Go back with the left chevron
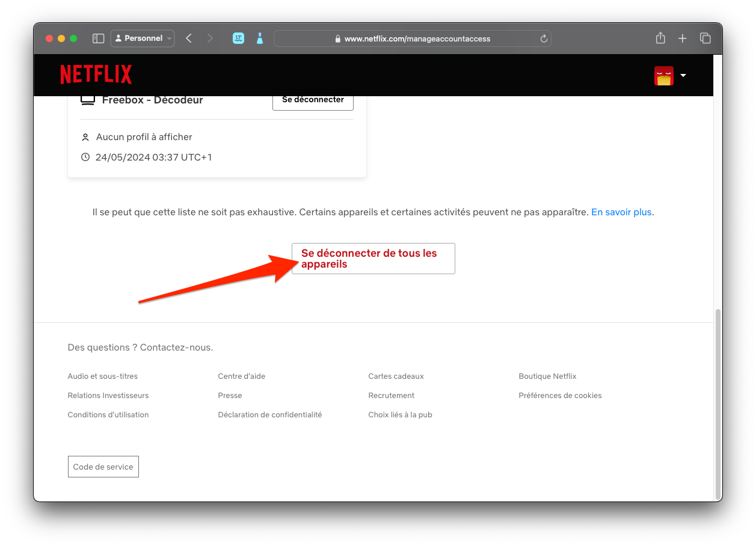This screenshot has height=546, width=756. 189,38
